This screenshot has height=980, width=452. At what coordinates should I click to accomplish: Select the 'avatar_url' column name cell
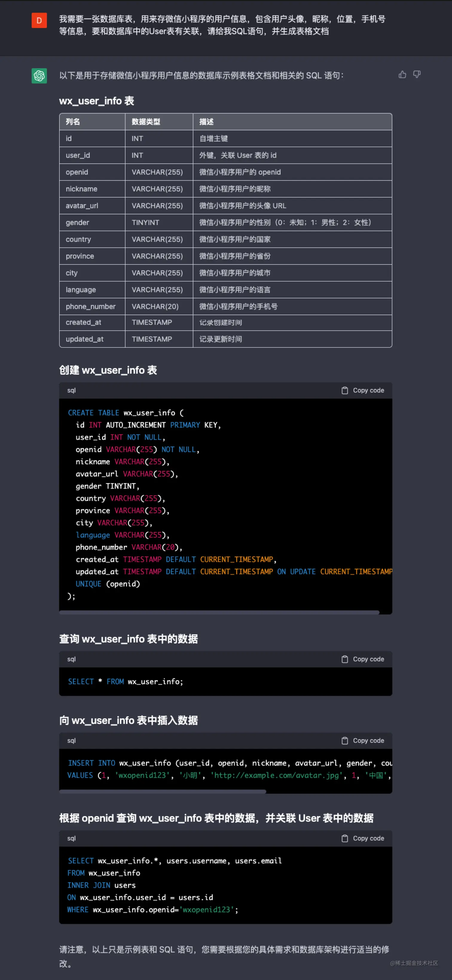coord(92,205)
